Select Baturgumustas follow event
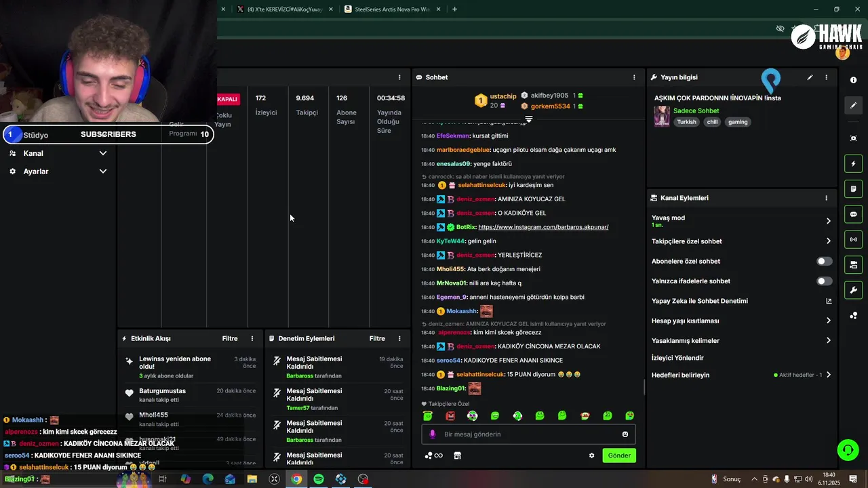The height and width of the screenshot is (488, 868). click(x=190, y=395)
